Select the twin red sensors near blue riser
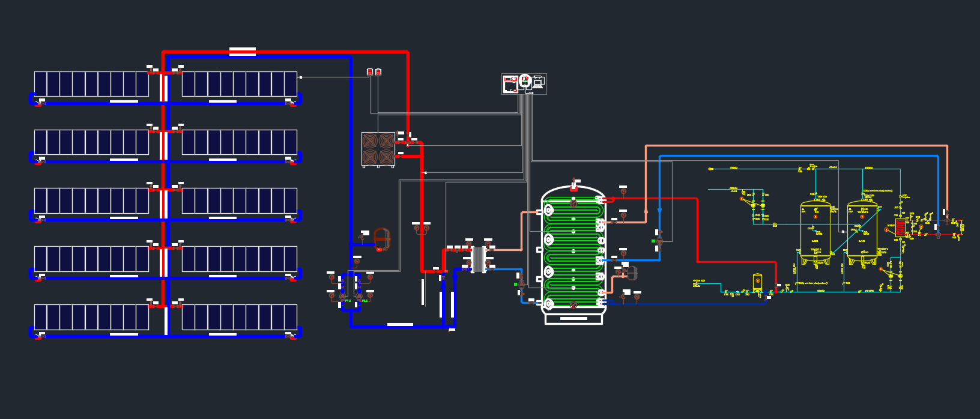980x419 pixels. (x=374, y=72)
